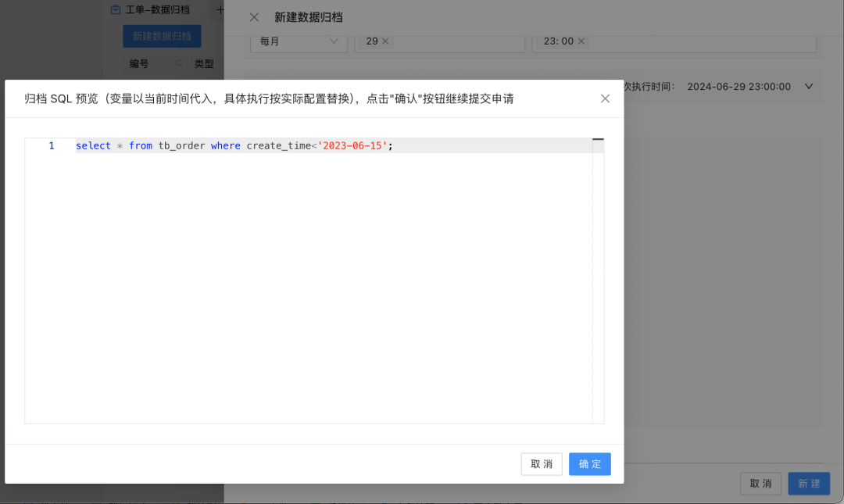Click line number 1 in the SQL editor
The width and height of the screenshot is (844, 504).
click(51, 145)
